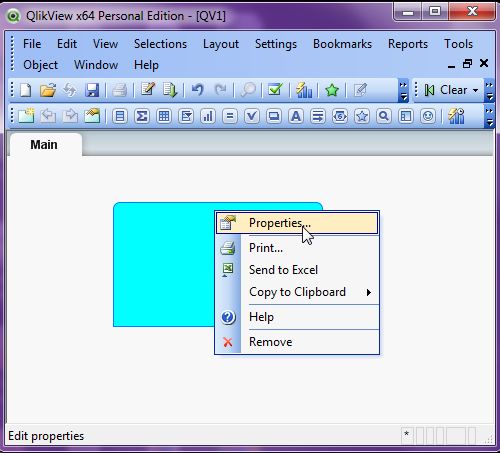Choose Properties... from the context menu
The height and width of the screenshot is (453, 500).
(297, 223)
